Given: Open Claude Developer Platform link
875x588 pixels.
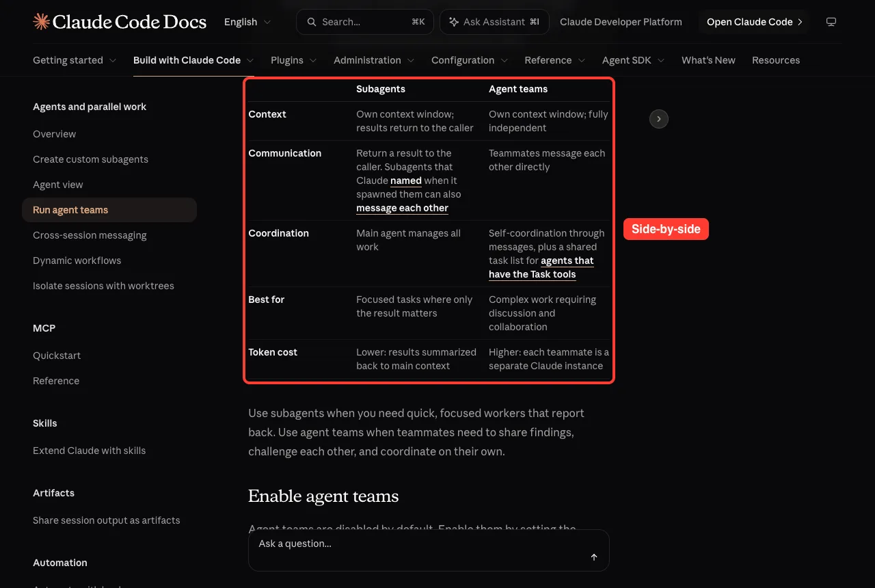Looking at the screenshot, I should (x=621, y=22).
